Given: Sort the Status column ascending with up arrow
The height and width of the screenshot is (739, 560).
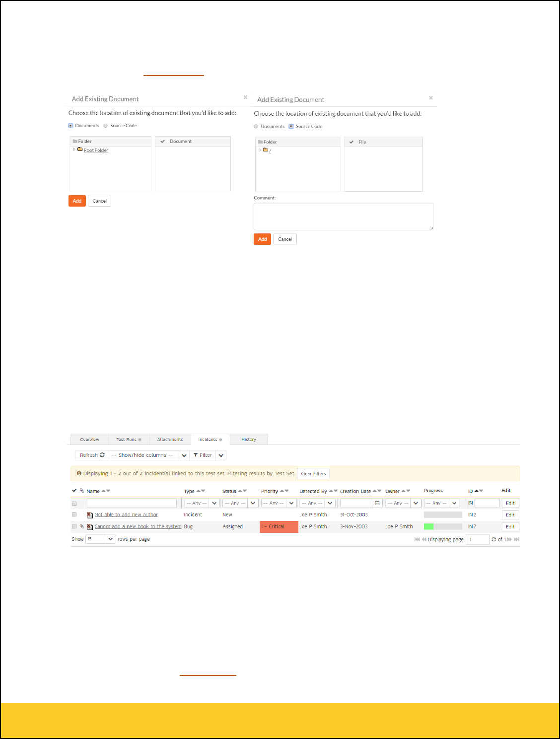Looking at the screenshot, I should [240, 491].
